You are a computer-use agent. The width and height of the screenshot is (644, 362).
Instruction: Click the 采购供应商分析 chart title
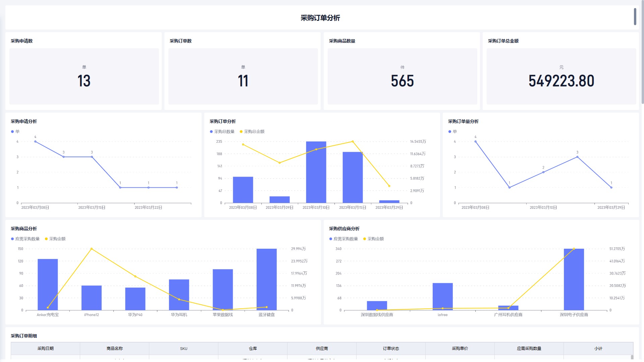(344, 229)
